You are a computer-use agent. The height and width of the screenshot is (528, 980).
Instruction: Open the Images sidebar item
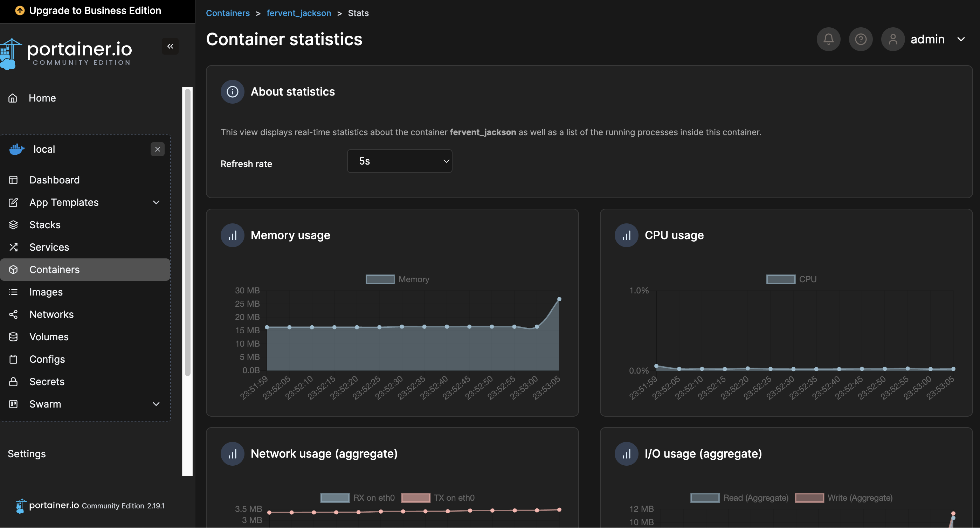(46, 292)
